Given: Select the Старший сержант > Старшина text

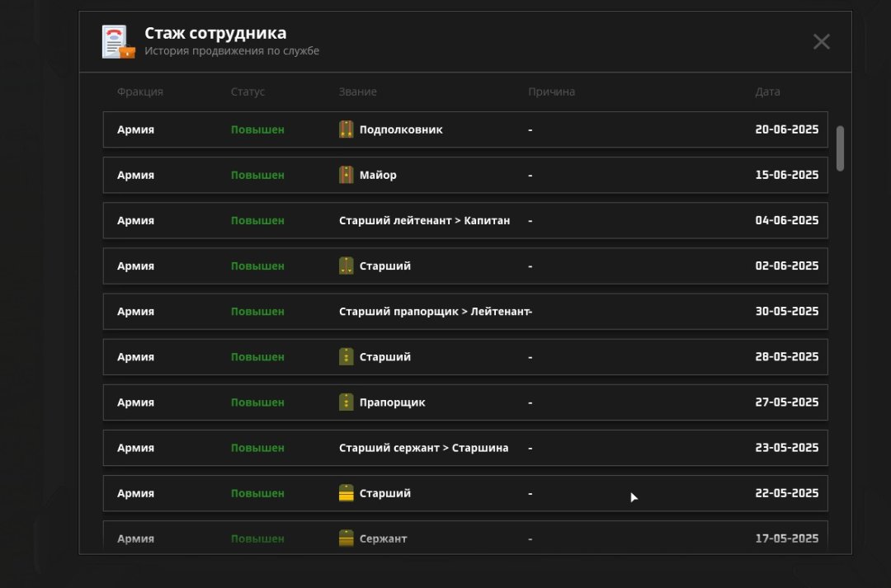Looking at the screenshot, I should point(424,448).
